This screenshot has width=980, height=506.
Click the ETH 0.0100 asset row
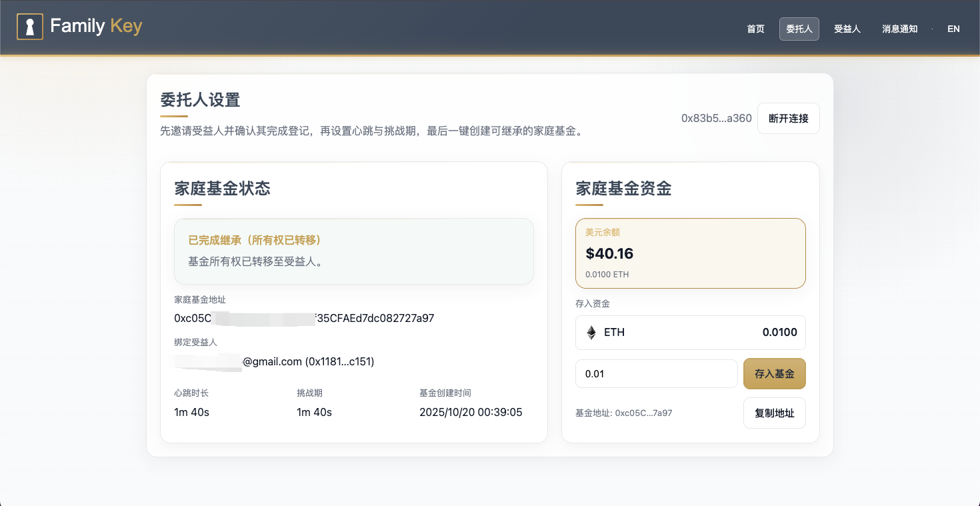(690, 332)
